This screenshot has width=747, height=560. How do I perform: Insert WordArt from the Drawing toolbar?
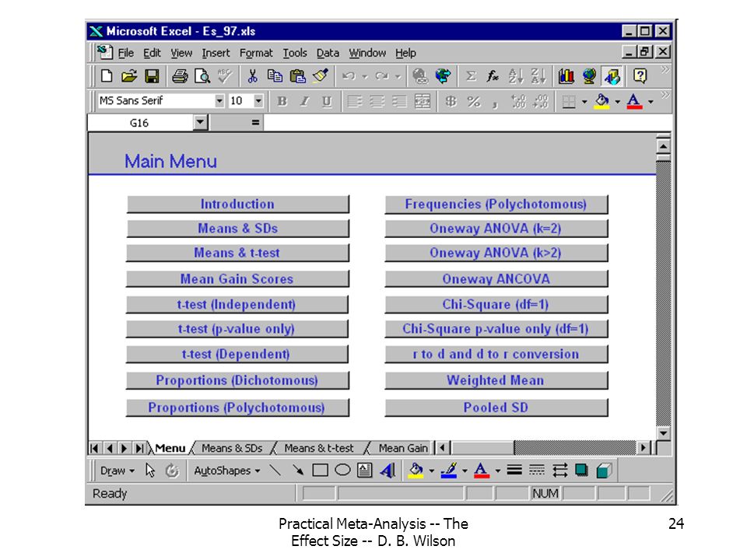point(388,471)
